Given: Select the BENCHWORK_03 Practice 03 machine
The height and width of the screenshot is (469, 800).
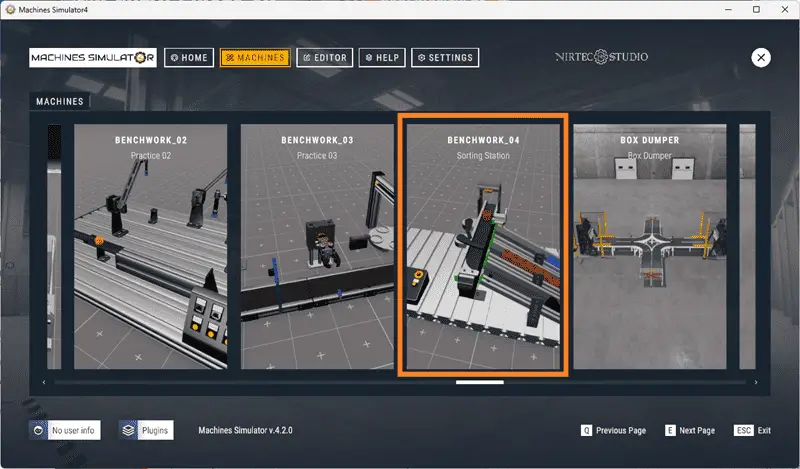Looking at the screenshot, I should 317,246.
